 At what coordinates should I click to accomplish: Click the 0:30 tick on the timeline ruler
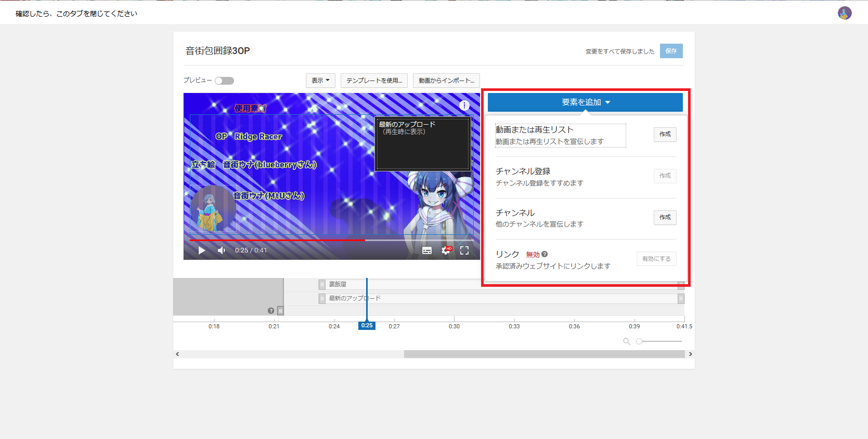pyautogui.click(x=454, y=326)
